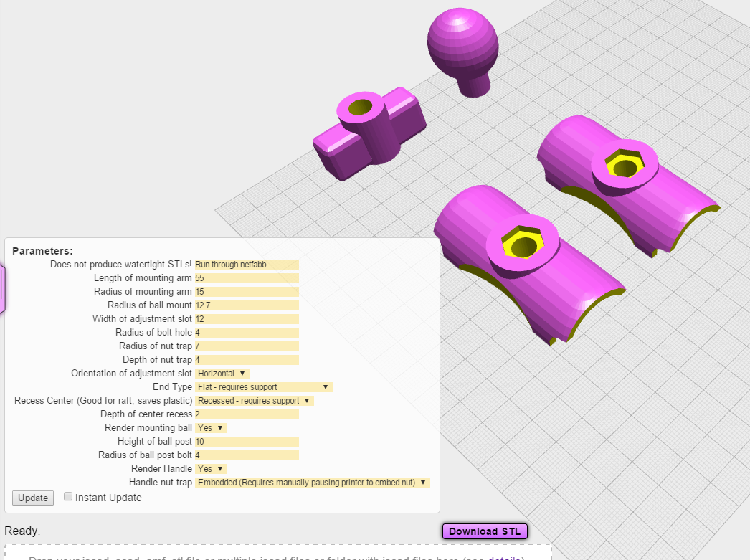
Task: Click the 'Ready.' status text
Action: click(22, 531)
